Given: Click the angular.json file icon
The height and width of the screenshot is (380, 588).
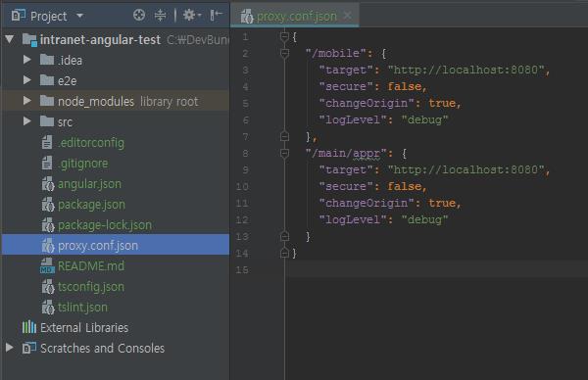Looking at the screenshot, I should (48, 184).
